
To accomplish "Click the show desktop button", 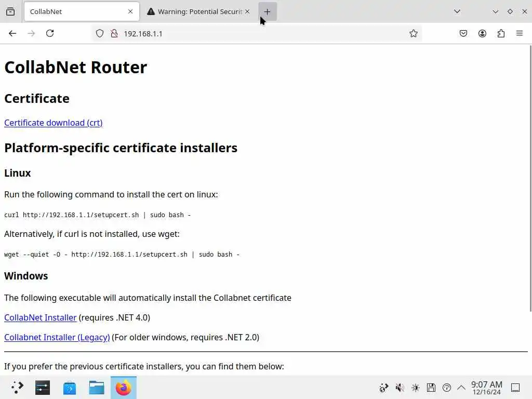I will click(515, 388).
